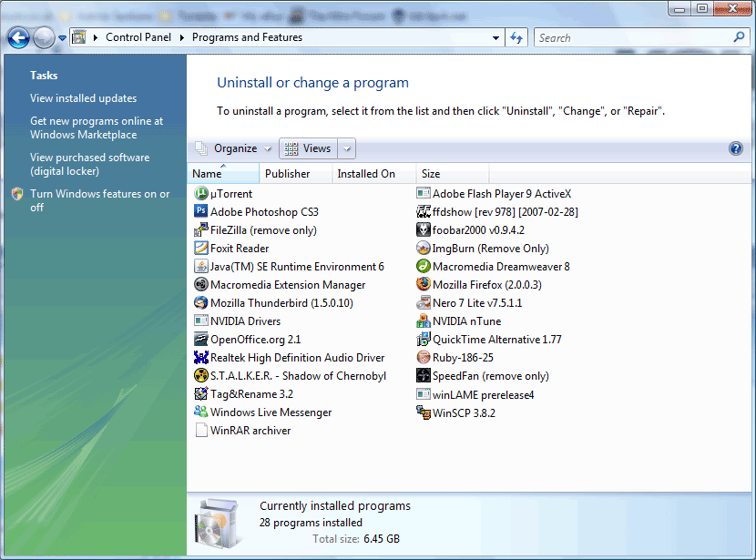The width and height of the screenshot is (756, 560).
Task: Open View purchased software (digital locker)
Action: coord(89,164)
